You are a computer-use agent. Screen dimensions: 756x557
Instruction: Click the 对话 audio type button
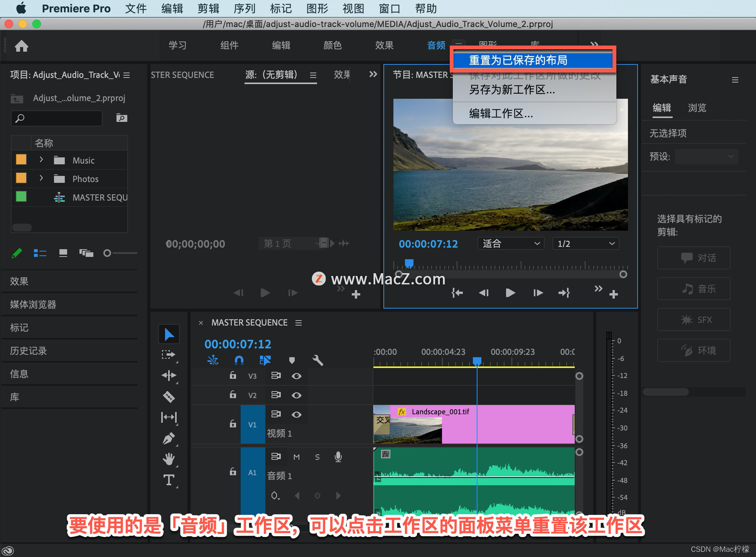click(x=693, y=258)
